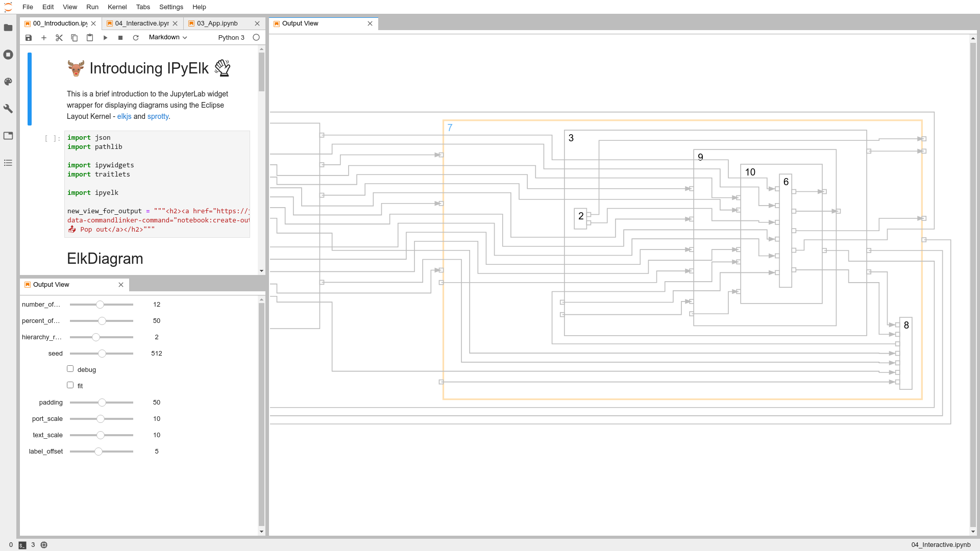Click the number_of slider handle
This screenshot has width=980, height=551.
[x=100, y=305]
